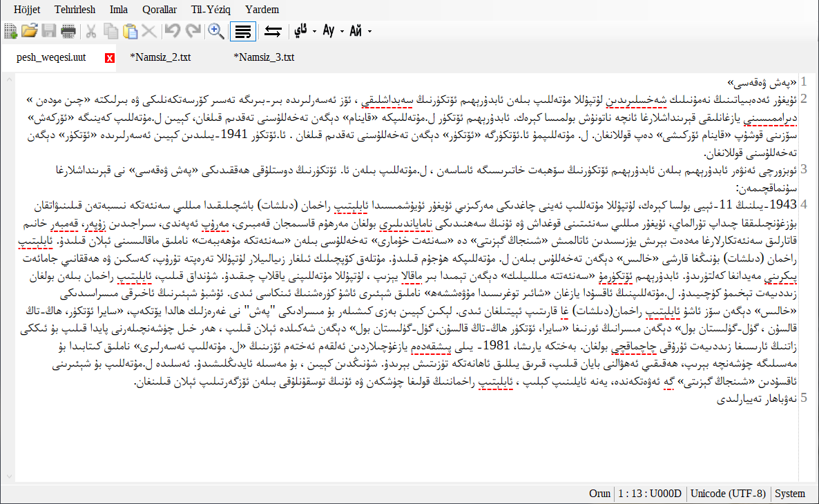Click the Unicode (UTF-8) status bar field
Viewport: 819px width, 504px height.
click(x=728, y=494)
